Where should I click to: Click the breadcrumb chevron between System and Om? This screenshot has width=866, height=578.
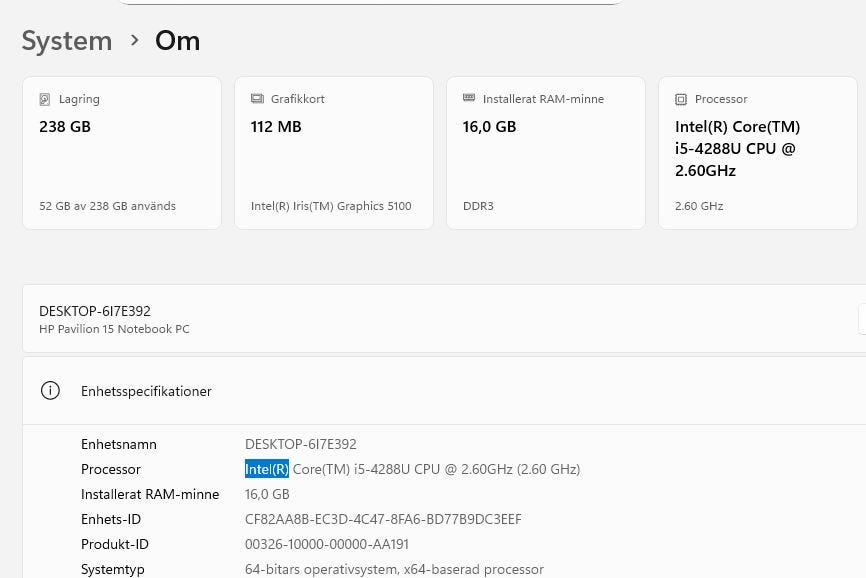[134, 41]
